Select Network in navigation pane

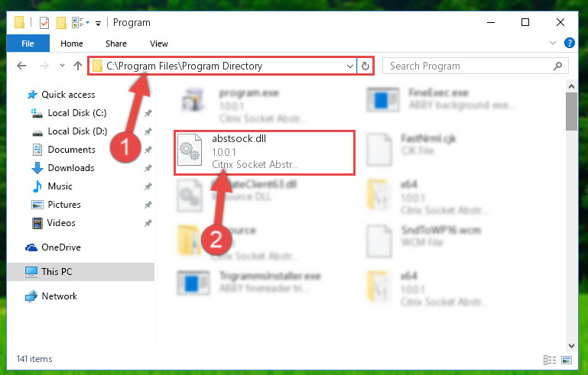click(59, 296)
